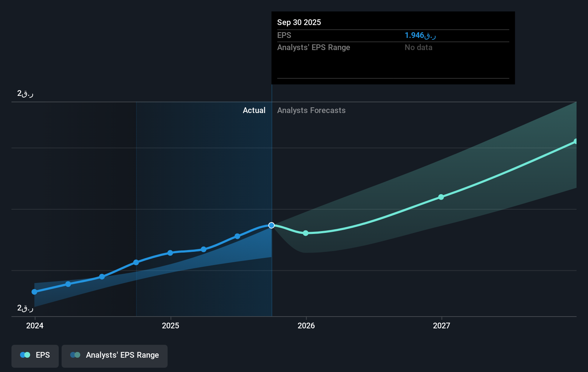The width and height of the screenshot is (588, 372).
Task: Click the 2027 forecast data point
Action: coord(441,196)
